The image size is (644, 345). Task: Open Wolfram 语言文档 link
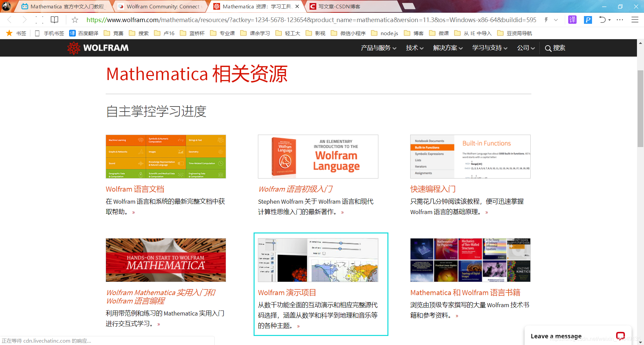coord(135,189)
